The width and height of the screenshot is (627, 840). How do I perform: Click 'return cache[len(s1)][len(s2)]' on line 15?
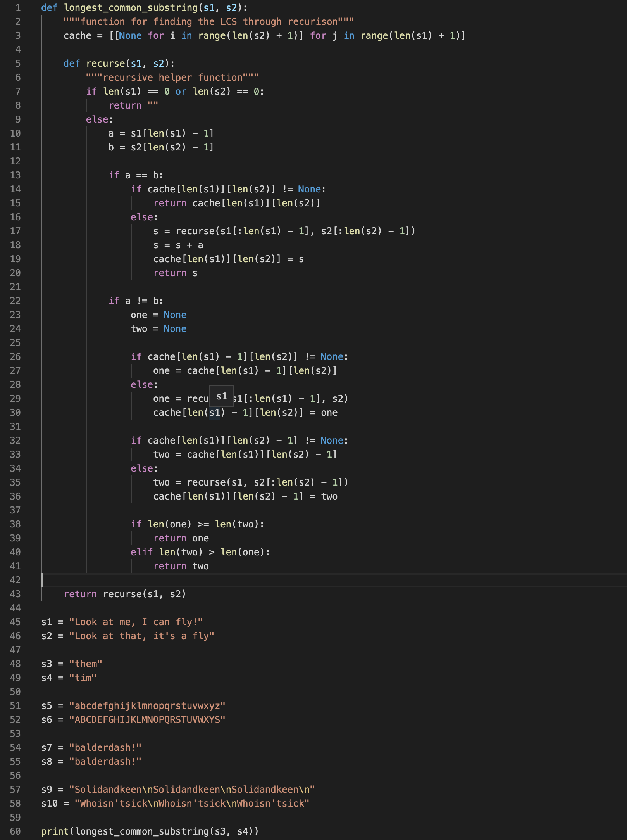(237, 203)
